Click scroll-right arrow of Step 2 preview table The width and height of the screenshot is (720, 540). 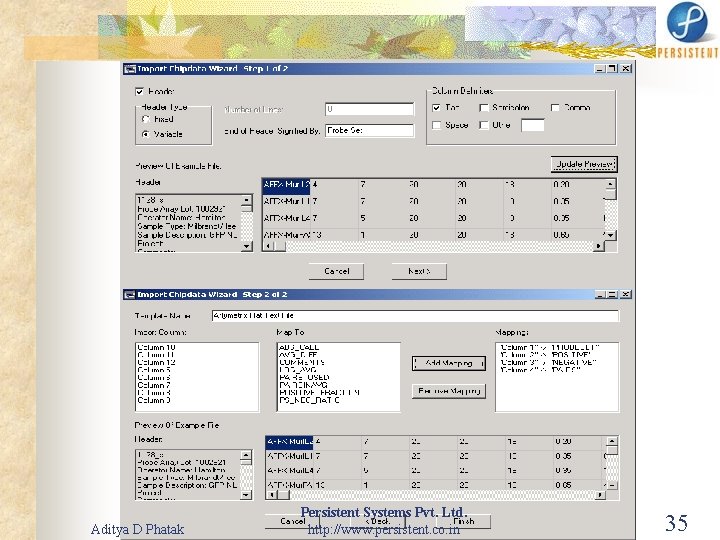pos(600,495)
